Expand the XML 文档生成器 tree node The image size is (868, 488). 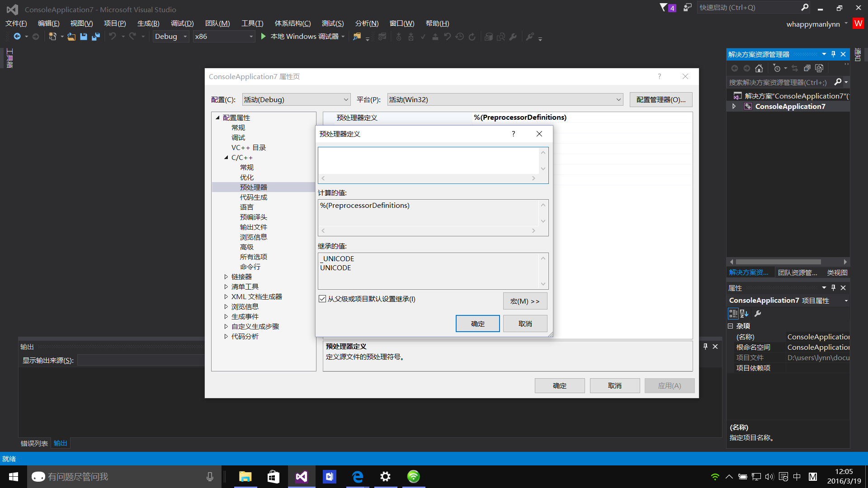(226, 297)
